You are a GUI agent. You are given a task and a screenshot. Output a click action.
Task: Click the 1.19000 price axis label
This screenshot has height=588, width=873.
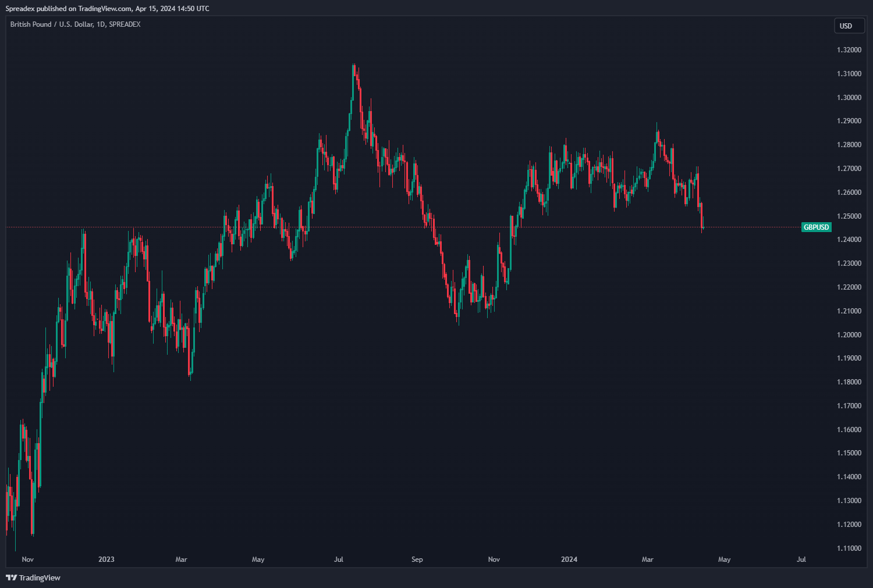tap(849, 358)
